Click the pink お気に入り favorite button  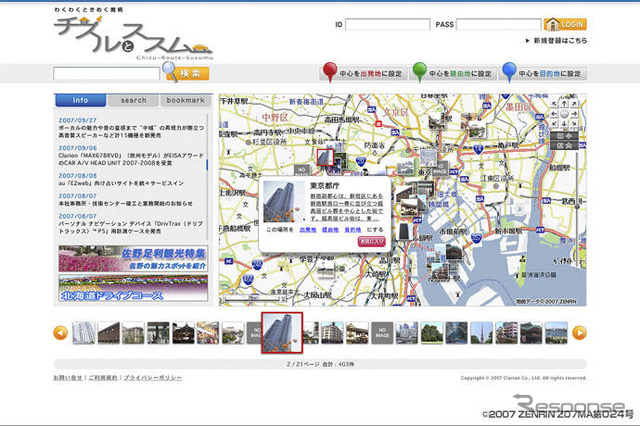coord(371,242)
